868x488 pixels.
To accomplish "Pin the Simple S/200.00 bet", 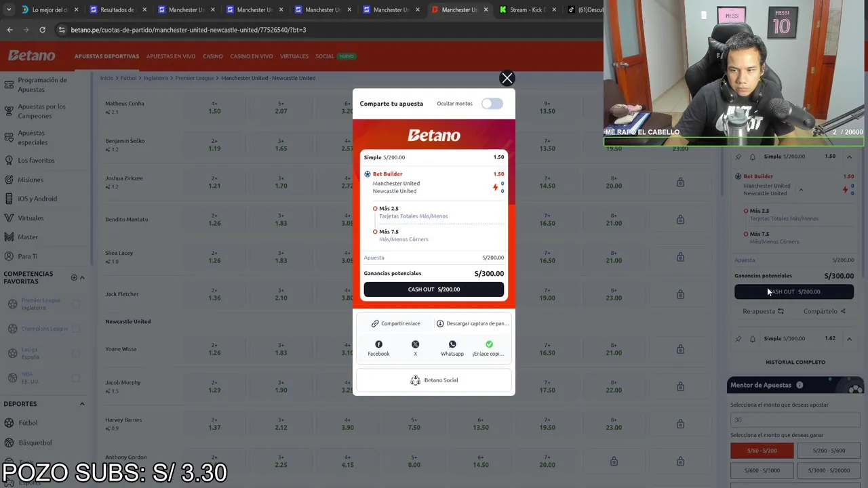I will pyautogui.click(x=738, y=157).
